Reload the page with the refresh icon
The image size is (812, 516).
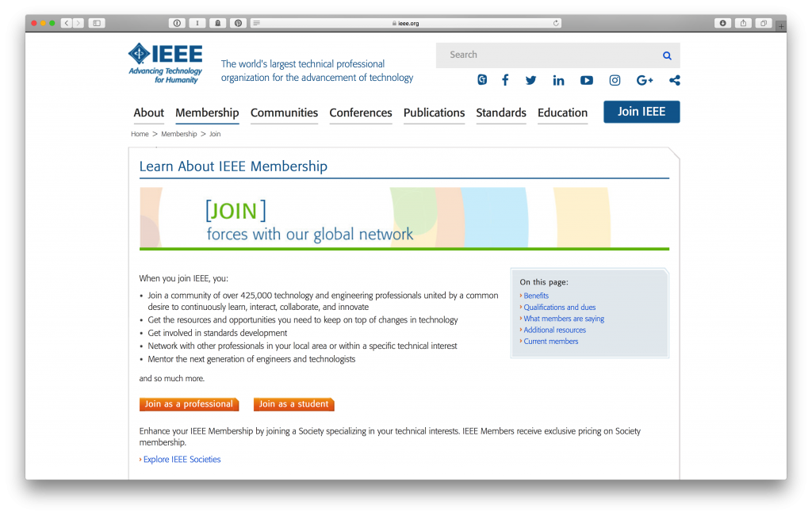pos(556,23)
